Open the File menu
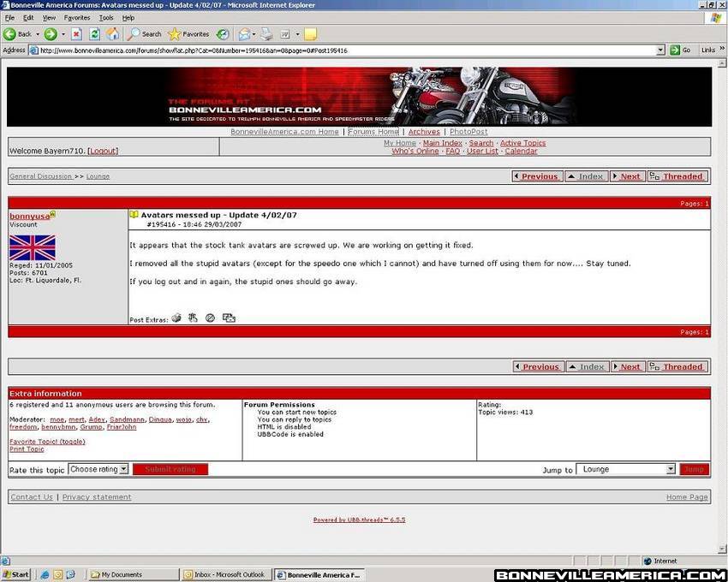 (x=9, y=18)
